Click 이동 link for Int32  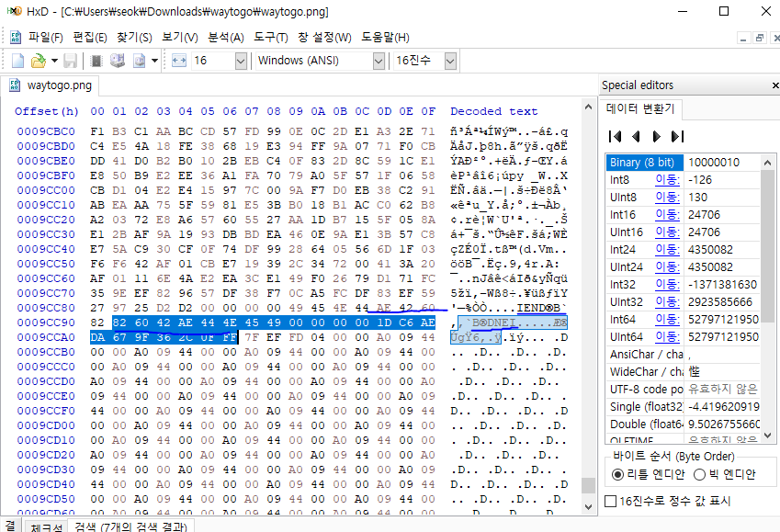tap(667, 284)
